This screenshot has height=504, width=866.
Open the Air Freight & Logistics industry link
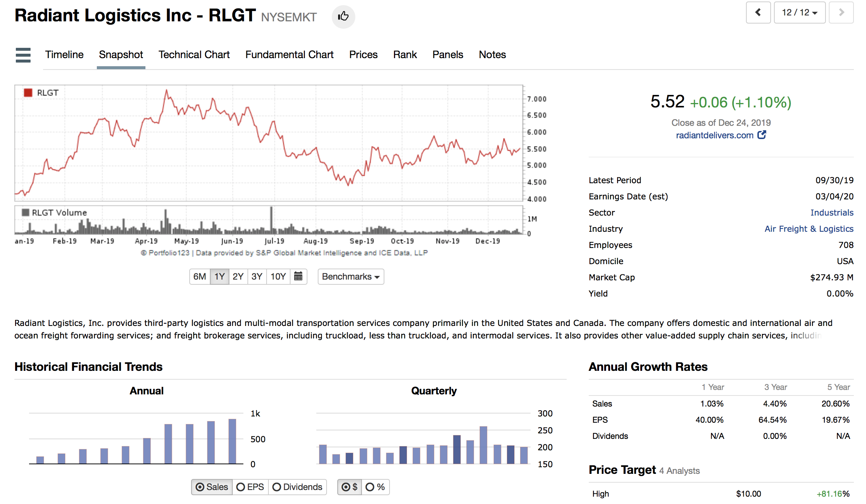coord(809,229)
